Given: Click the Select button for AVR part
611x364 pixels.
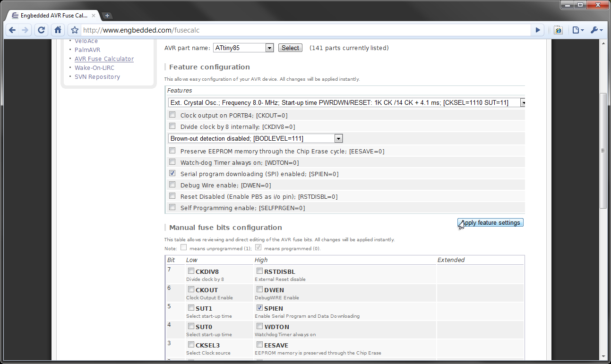Looking at the screenshot, I should (290, 48).
